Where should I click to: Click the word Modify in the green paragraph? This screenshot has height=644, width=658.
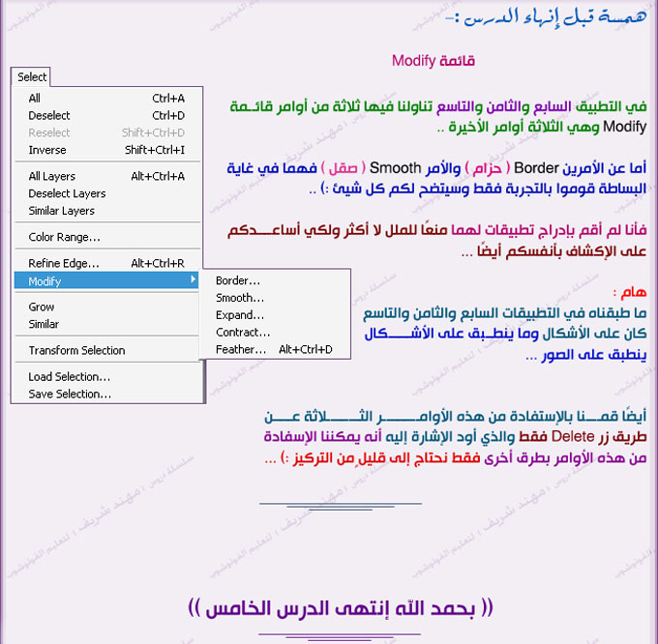(x=624, y=127)
